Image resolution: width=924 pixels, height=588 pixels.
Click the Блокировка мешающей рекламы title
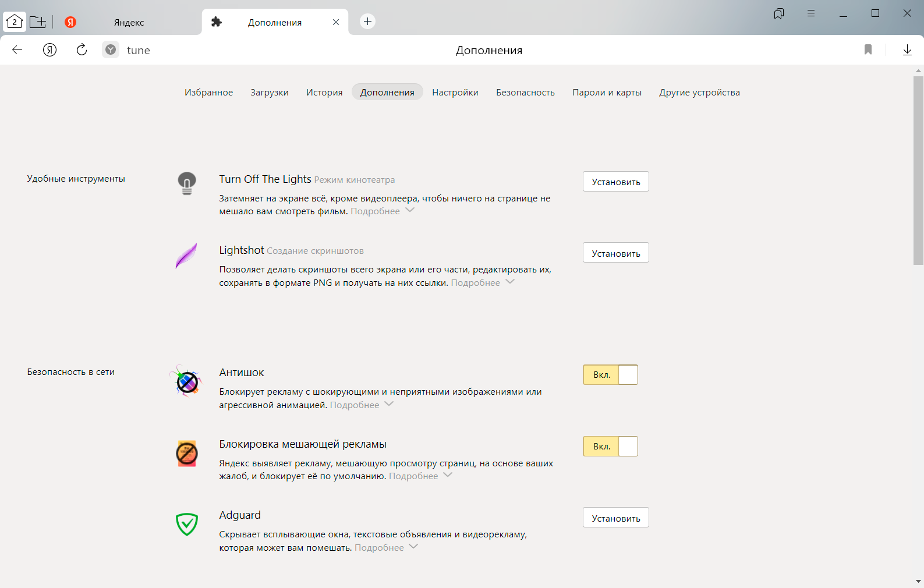[303, 444]
